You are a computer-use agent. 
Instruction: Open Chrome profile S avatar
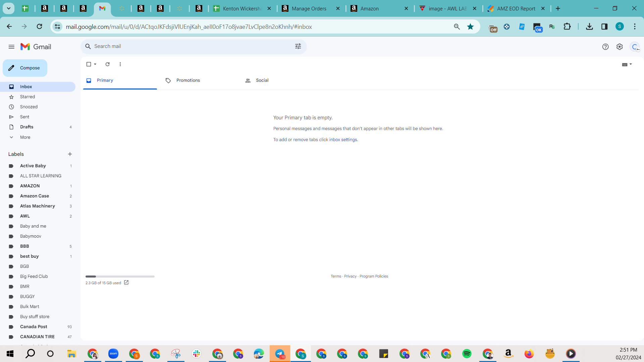tap(620, 26)
